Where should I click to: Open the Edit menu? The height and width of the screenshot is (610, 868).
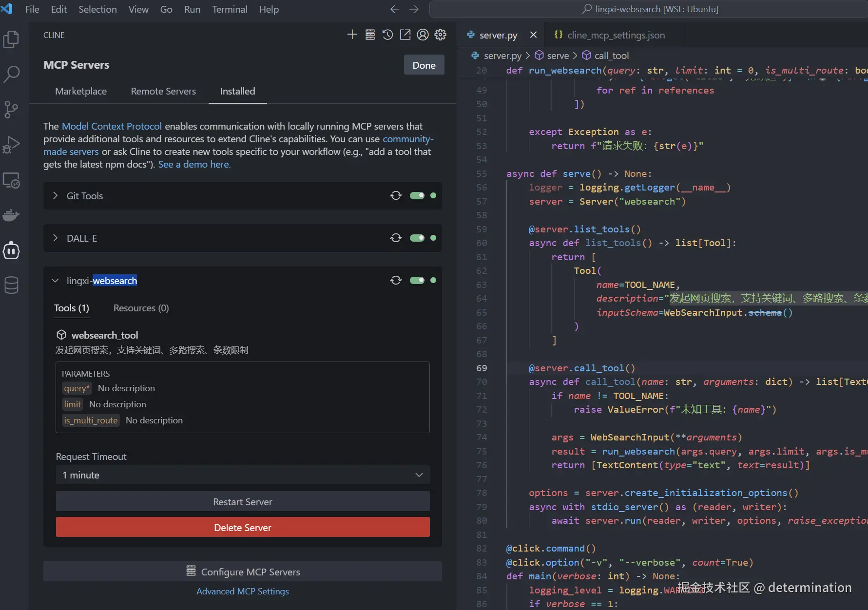[x=59, y=9]
